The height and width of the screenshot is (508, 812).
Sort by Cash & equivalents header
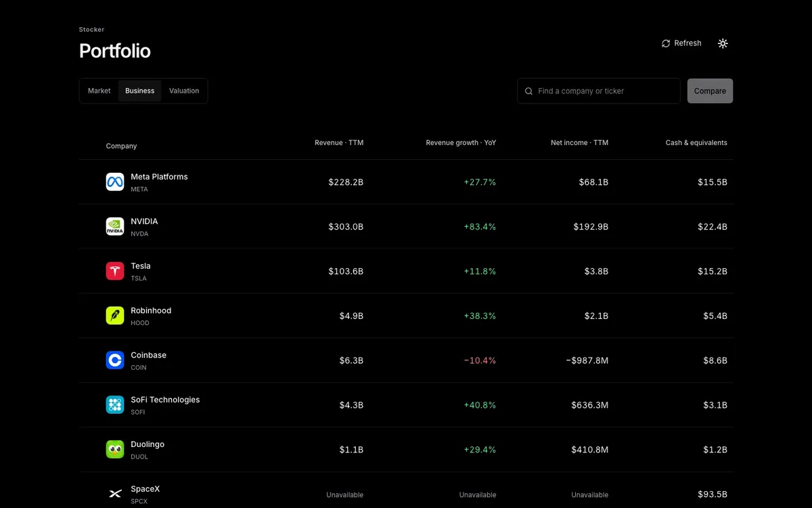point(696,142)
